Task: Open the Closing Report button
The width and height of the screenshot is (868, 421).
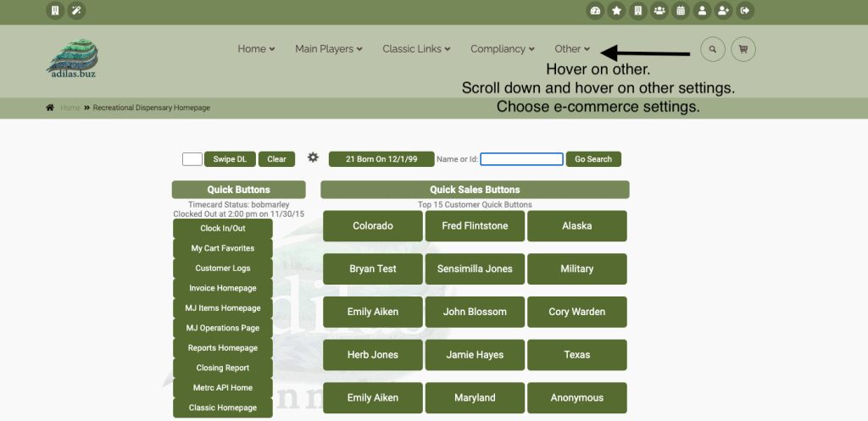Action: [223, 368]
